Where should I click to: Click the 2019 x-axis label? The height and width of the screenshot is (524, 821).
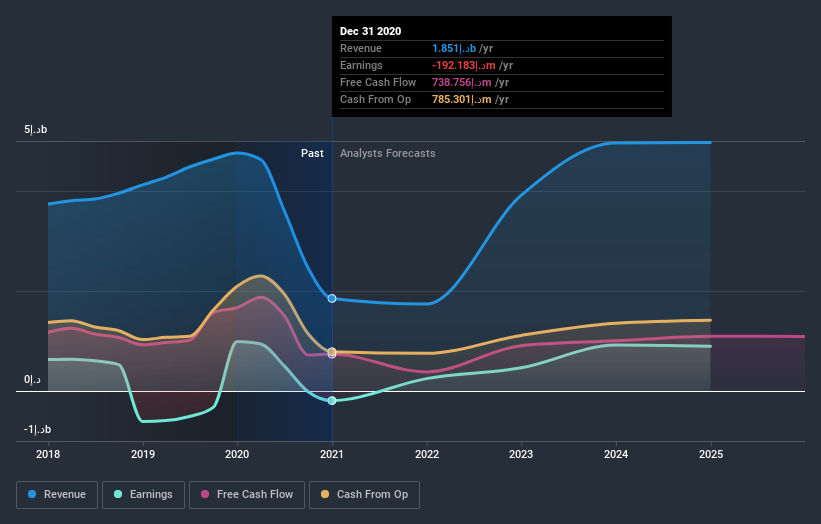coord(143,454)
